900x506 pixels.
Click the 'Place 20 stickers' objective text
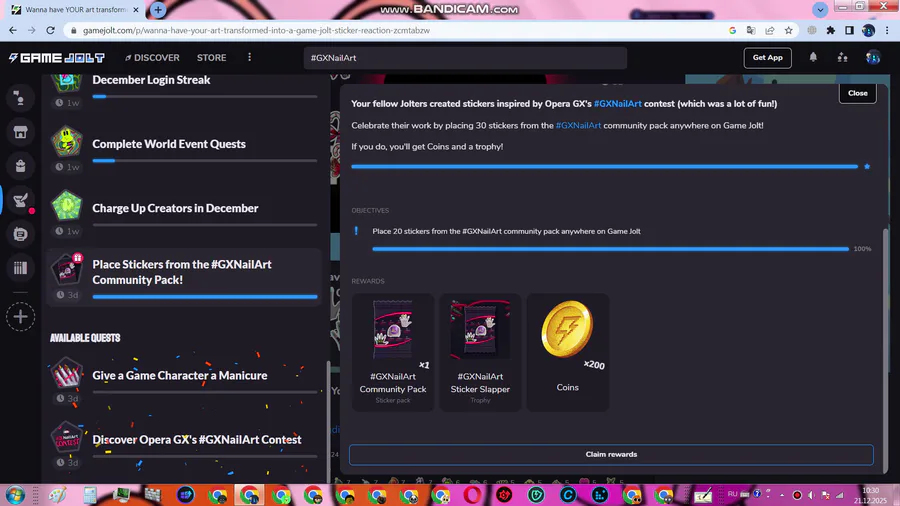pos(506,231)
